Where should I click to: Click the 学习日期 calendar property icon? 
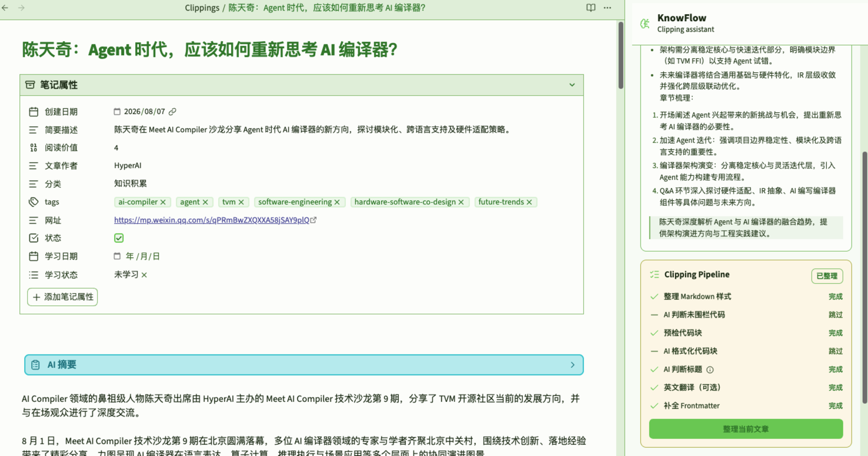click(34, 256)
